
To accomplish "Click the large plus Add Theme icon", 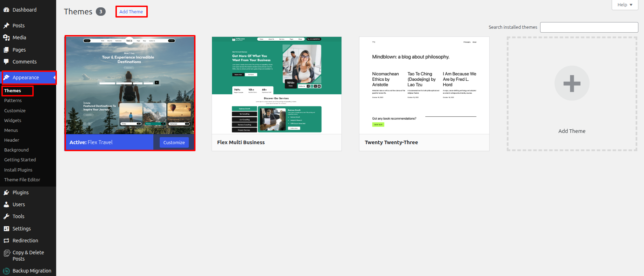I will click(x=572, y=83).
